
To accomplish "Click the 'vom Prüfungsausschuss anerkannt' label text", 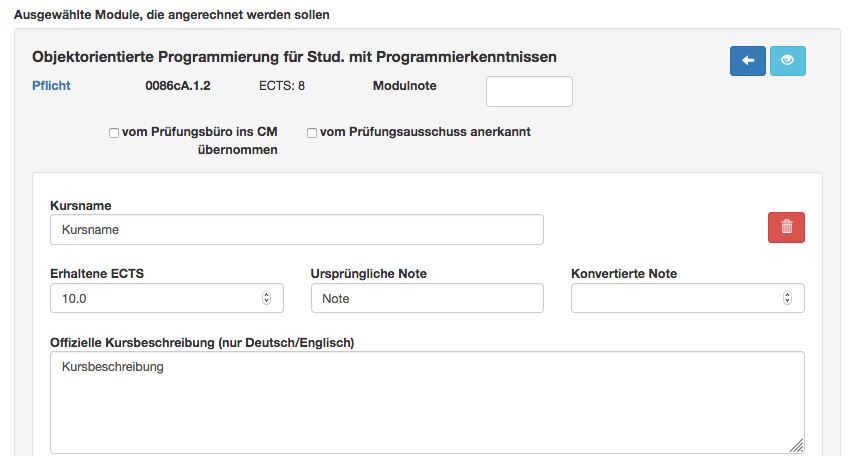I will 425,132.
